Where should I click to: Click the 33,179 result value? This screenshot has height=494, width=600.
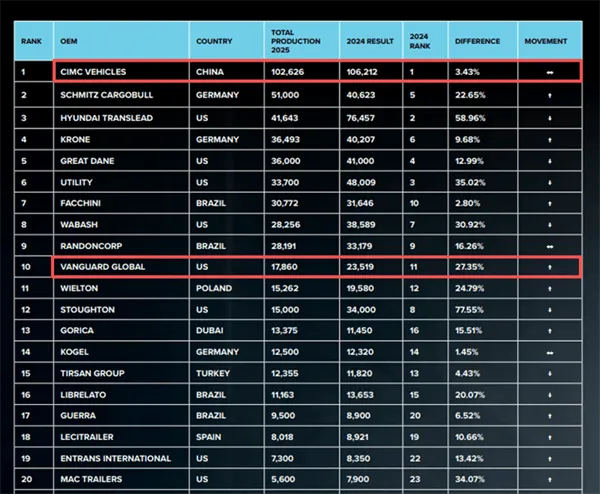359,246
